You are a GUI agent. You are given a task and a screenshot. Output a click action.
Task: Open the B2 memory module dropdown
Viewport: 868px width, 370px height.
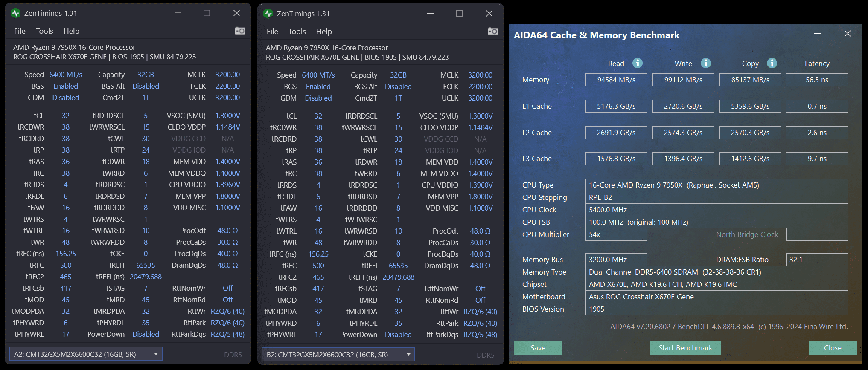(x=338, y=355)
